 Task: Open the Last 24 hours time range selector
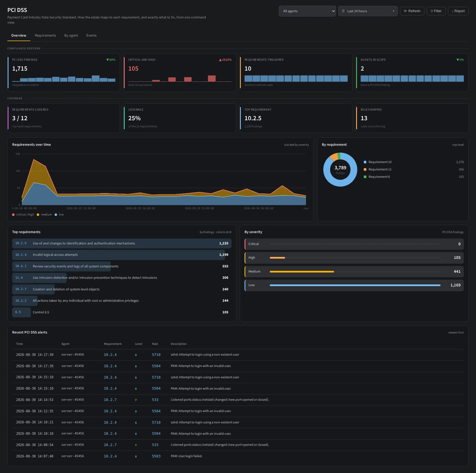click(368, 11)
